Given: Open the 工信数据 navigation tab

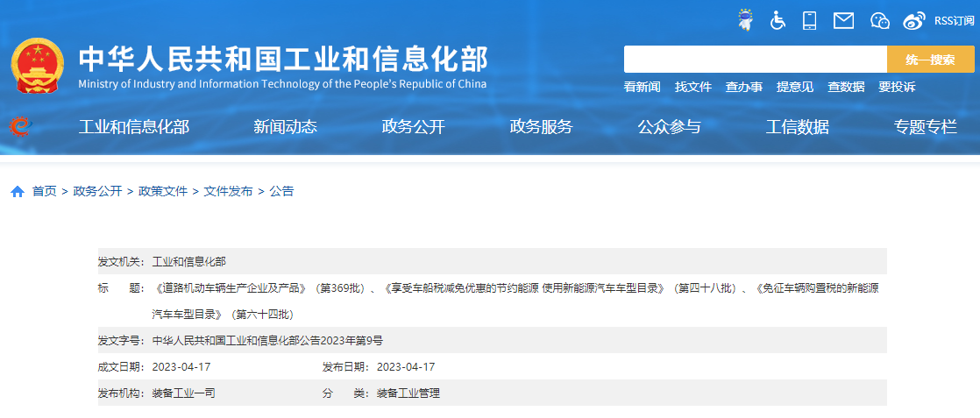Looking at the screenshot, I should (x=797, y=127).
